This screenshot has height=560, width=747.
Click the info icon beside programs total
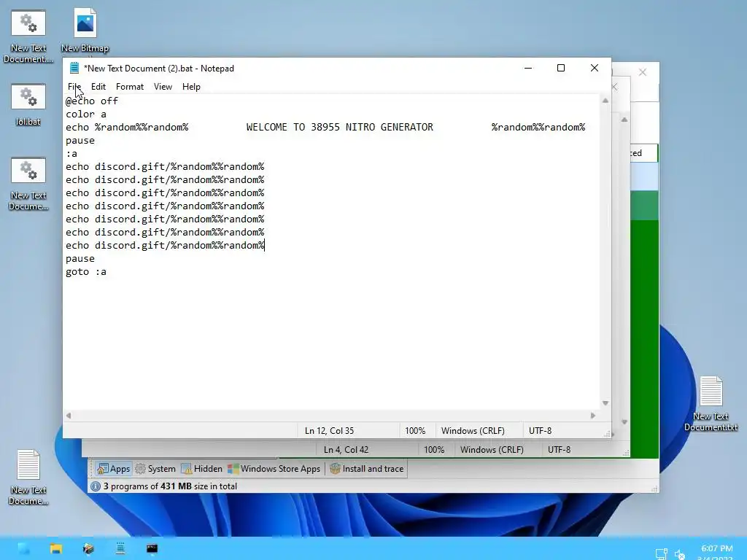click(x=96, y=486)
